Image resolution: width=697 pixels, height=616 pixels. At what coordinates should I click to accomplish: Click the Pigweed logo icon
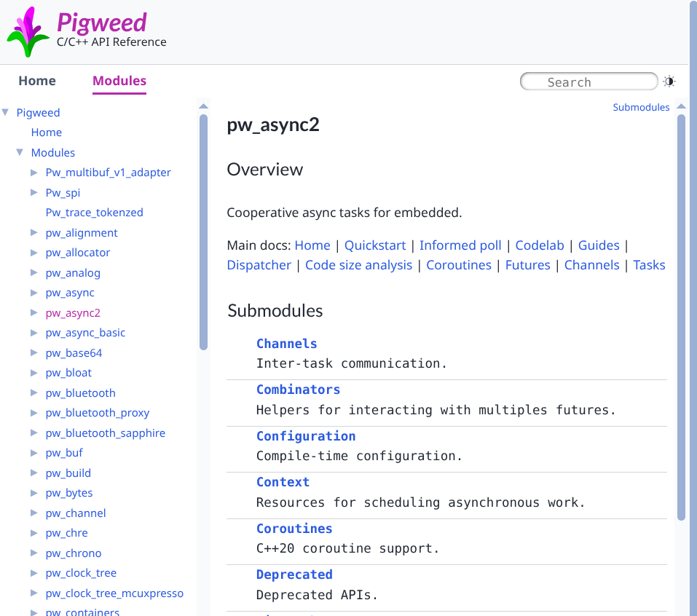point(28,32)
